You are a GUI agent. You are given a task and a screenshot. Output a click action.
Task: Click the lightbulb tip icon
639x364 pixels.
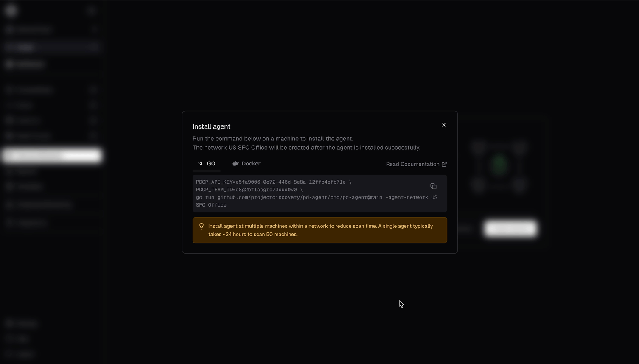point(202,226)
